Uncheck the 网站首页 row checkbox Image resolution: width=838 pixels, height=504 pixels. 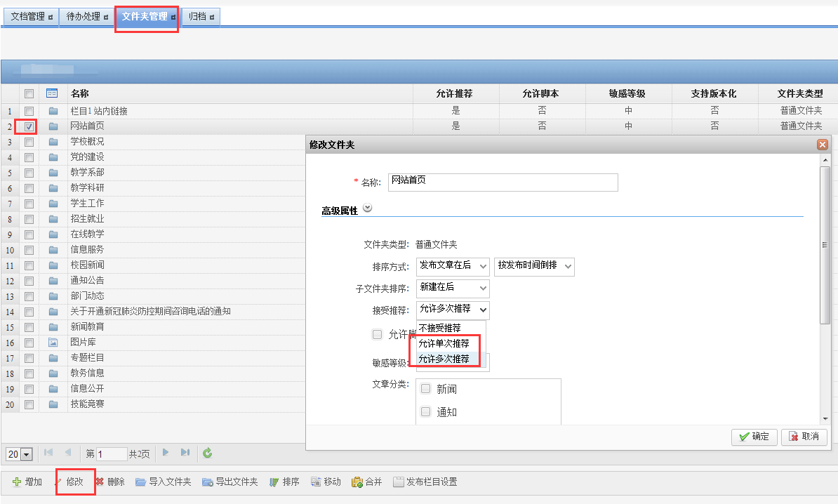pyautogui.click(x=29, y=126)
